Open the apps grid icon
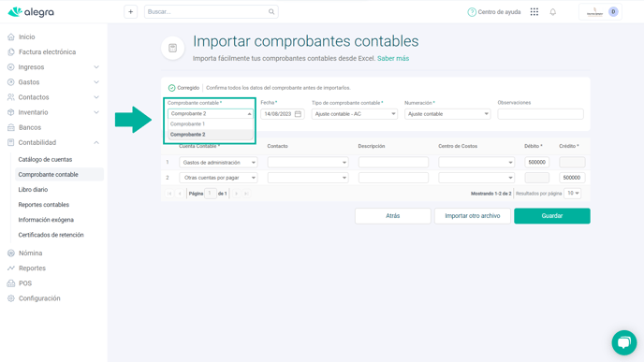644x362 pixels. click(x=534, y=12)
